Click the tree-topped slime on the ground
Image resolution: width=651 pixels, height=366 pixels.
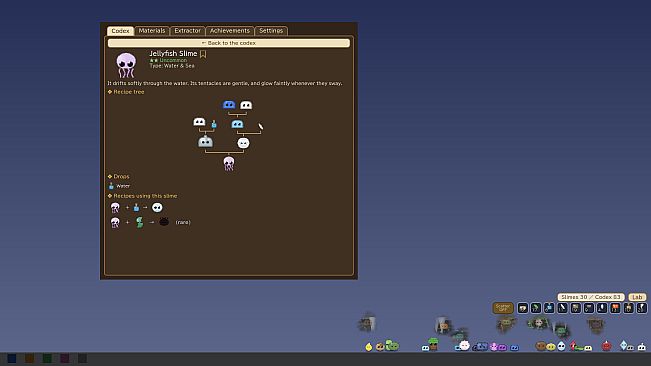433,344
